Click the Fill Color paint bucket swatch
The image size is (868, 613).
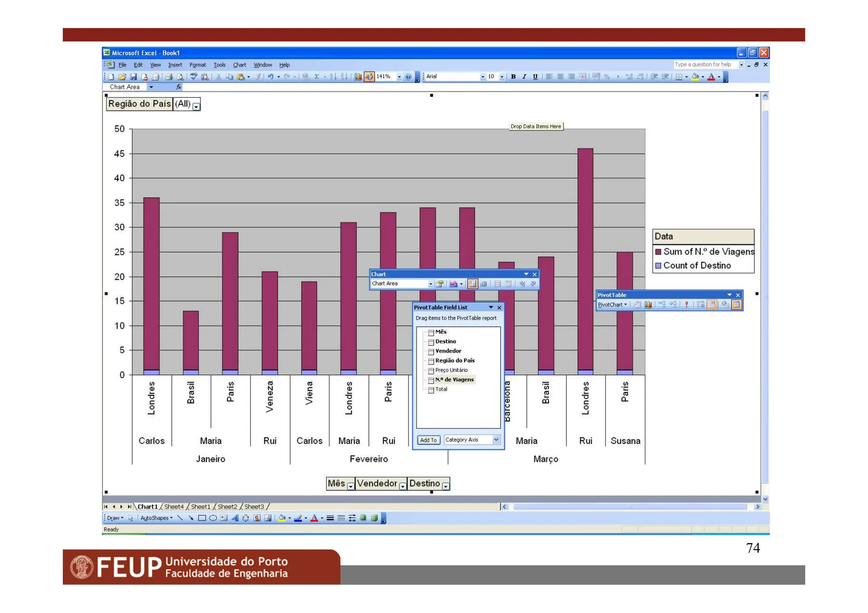point(695,77)
